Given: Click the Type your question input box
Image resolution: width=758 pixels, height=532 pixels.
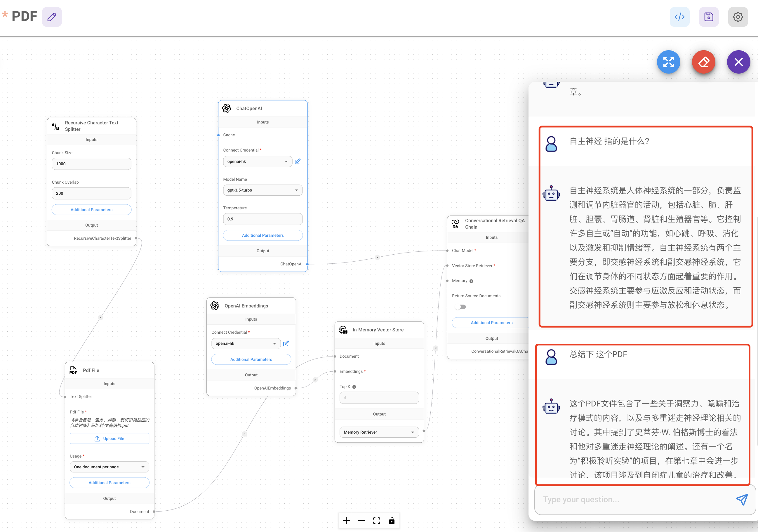Looking at the screenshot, I should (634, 499).
